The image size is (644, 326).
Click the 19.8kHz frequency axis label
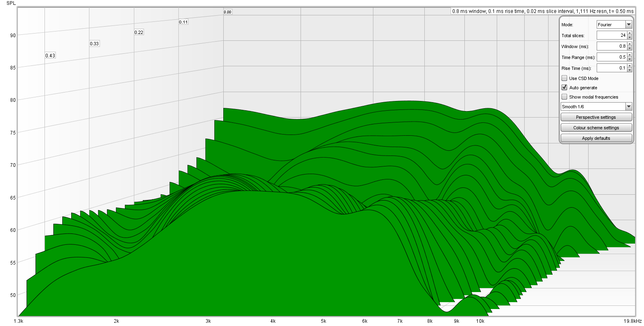[632, 321]
